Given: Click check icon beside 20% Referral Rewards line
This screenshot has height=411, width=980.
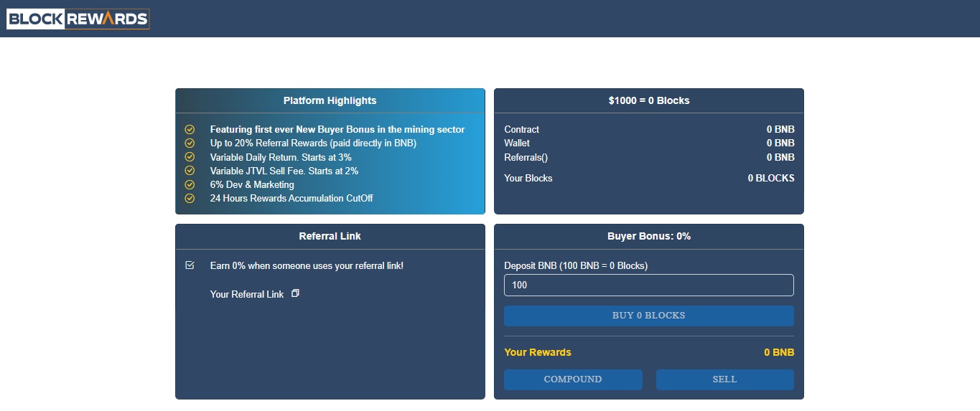Looking at the screenshot, I should [190, 143].
